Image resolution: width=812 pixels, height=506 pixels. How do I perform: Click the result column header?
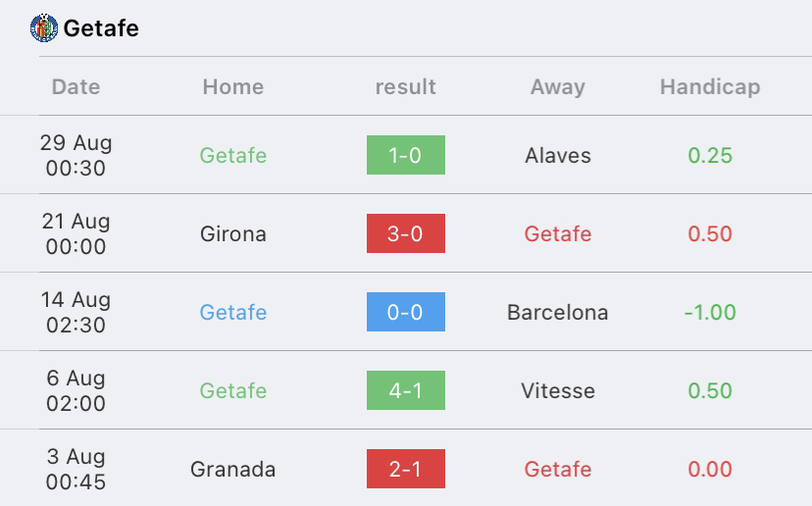pos(405,87)
